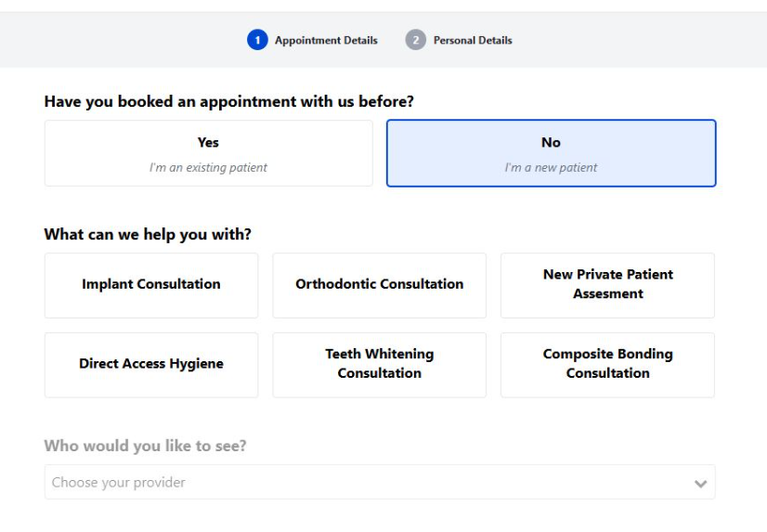Click the 'What can we help you with?' heading
767x532 pixels.
click(148, 235)
